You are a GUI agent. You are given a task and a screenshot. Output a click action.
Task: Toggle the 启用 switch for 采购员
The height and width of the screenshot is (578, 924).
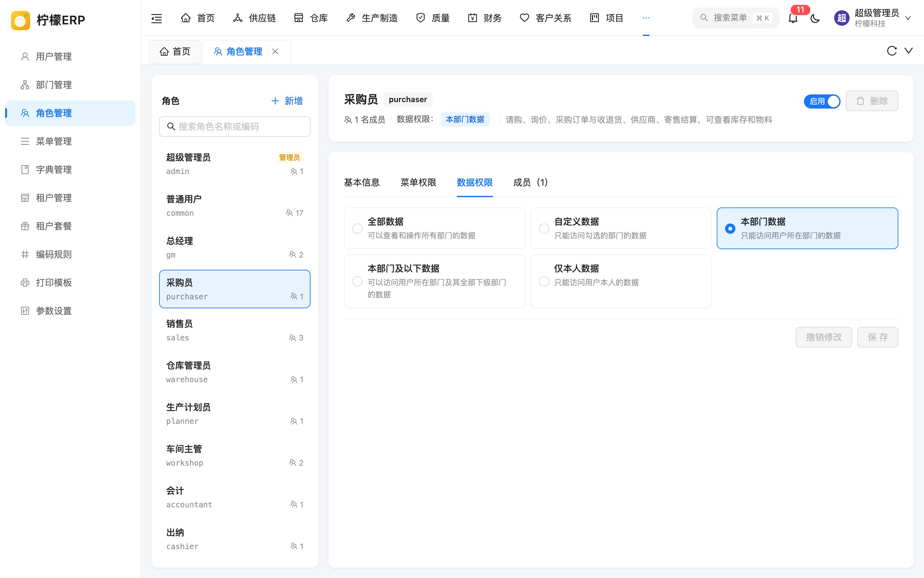click(822, 101)
